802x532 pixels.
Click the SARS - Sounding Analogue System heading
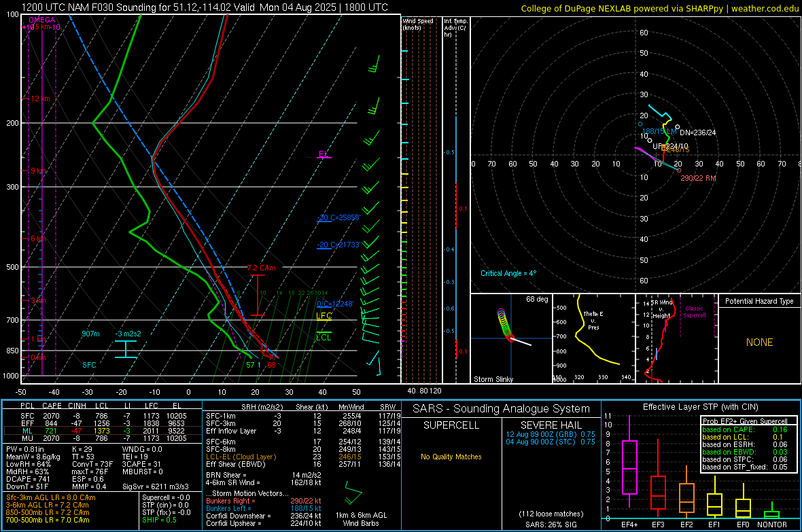[501, 409]
